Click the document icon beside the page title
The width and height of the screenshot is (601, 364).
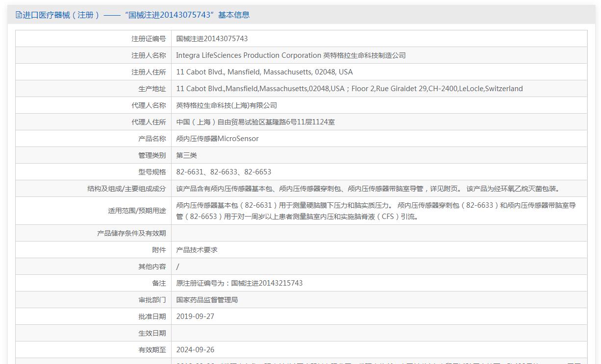point(19,15)
